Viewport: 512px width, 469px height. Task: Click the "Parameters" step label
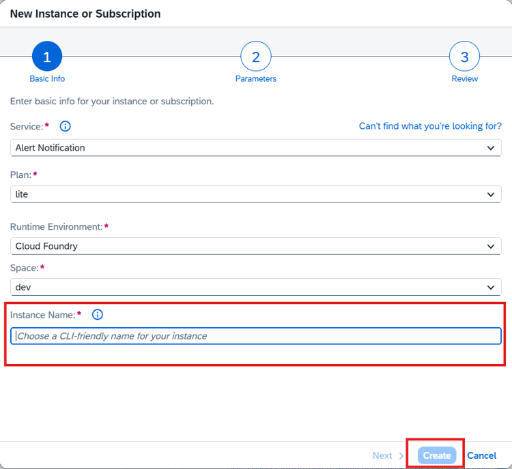256,79
